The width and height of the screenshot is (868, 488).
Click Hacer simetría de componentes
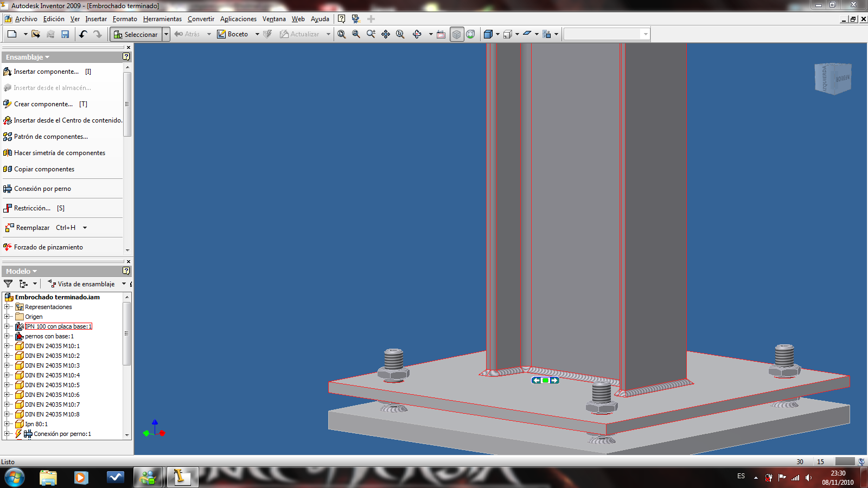click(54, 153)
